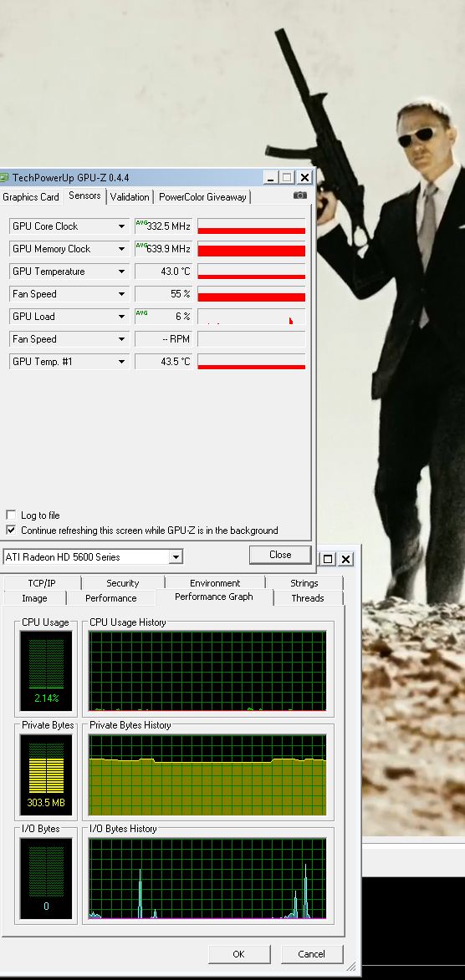Image resolution: width=465 pixels, height=980 pixels.
Task: Uncheck Continue refreshing in background option
Action: point(11,530)
